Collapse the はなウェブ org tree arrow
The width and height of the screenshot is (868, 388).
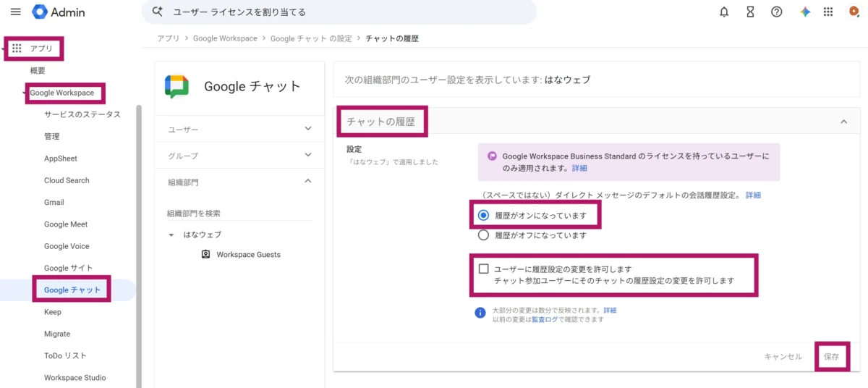[x=171, y=235]
